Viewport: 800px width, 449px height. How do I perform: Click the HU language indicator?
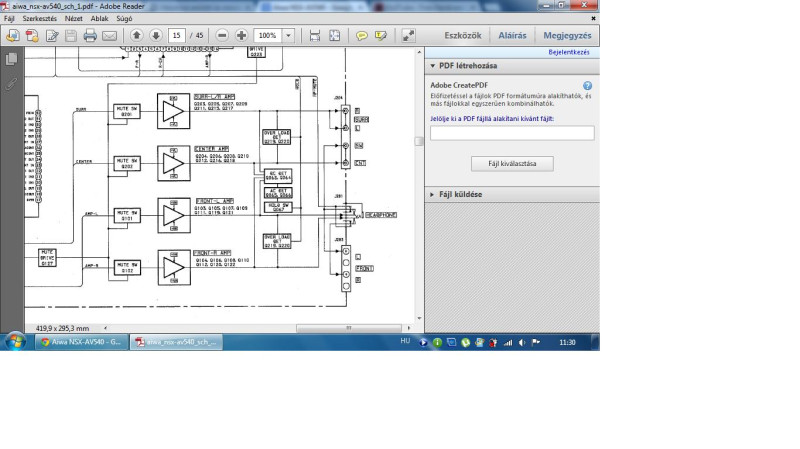point(405,341)
